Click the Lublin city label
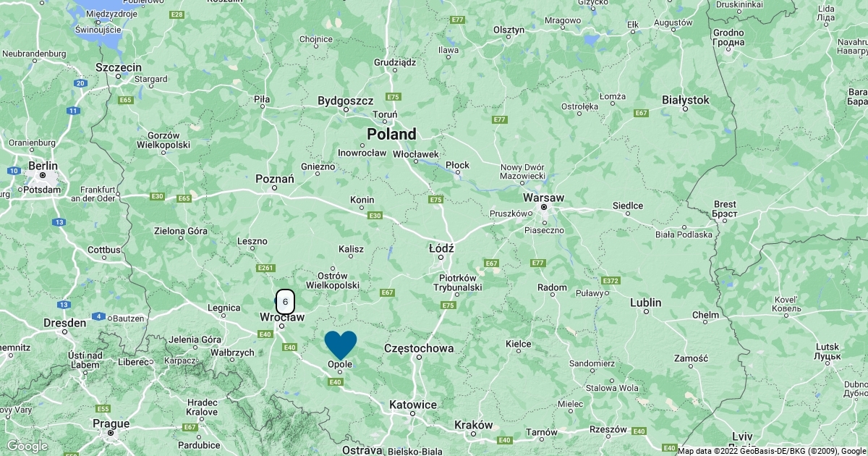 [x=647, y=303]
